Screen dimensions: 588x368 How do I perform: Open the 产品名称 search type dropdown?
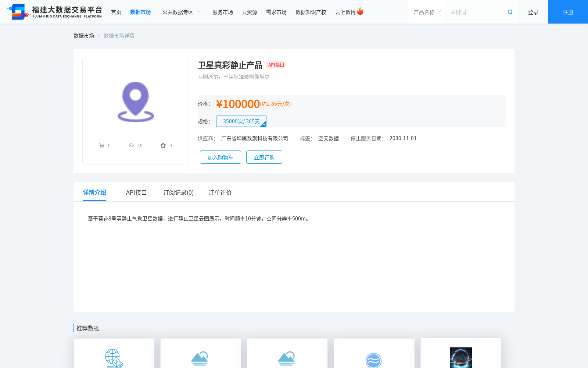click(x=427, y=12)
